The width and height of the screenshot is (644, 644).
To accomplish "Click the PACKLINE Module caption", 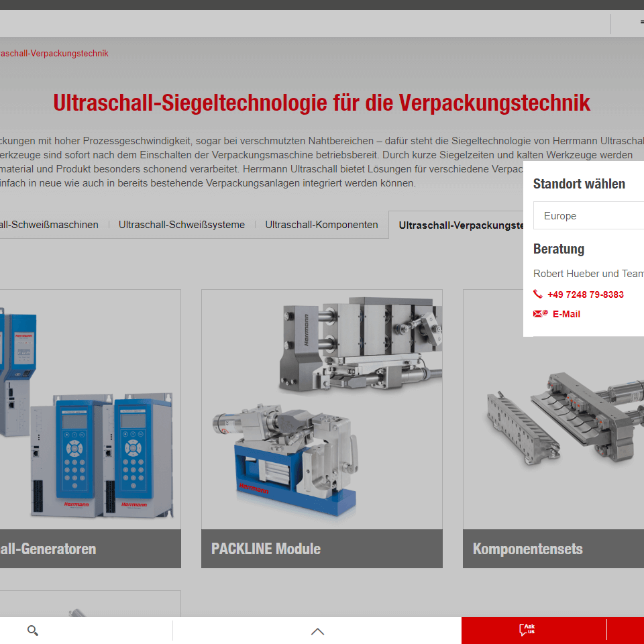I will 322,549.
